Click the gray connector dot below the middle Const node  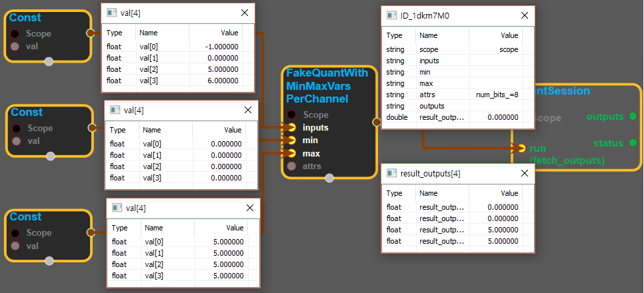(50, 157)
